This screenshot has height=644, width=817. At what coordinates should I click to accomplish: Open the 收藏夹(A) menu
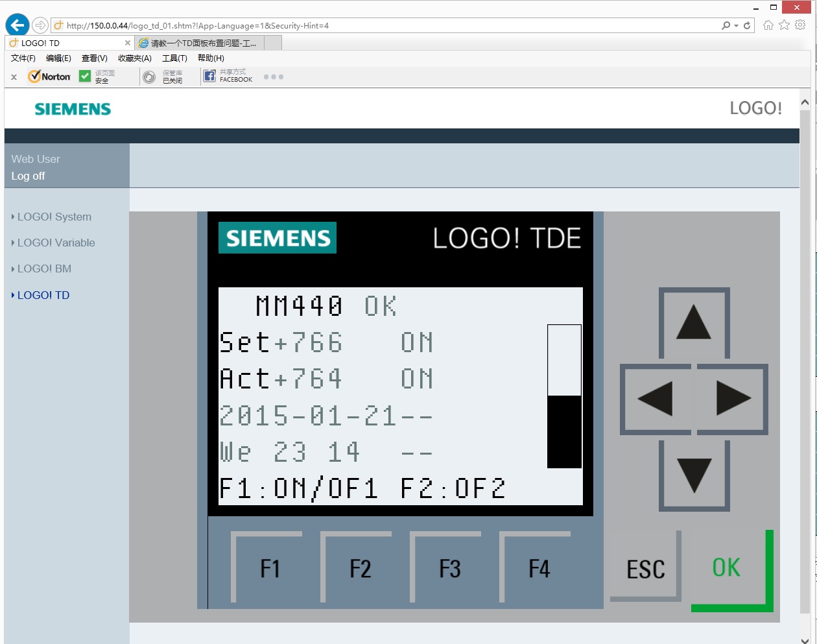(135, 58)
